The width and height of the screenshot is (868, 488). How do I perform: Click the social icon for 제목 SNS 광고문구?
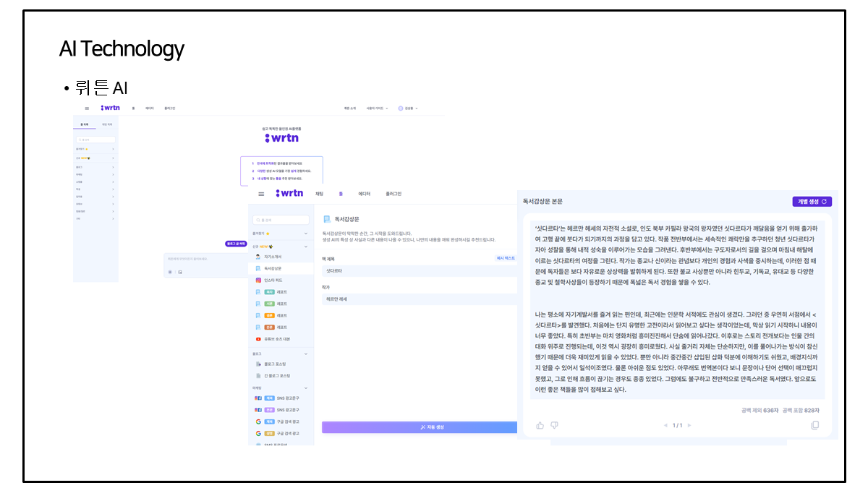258,398
